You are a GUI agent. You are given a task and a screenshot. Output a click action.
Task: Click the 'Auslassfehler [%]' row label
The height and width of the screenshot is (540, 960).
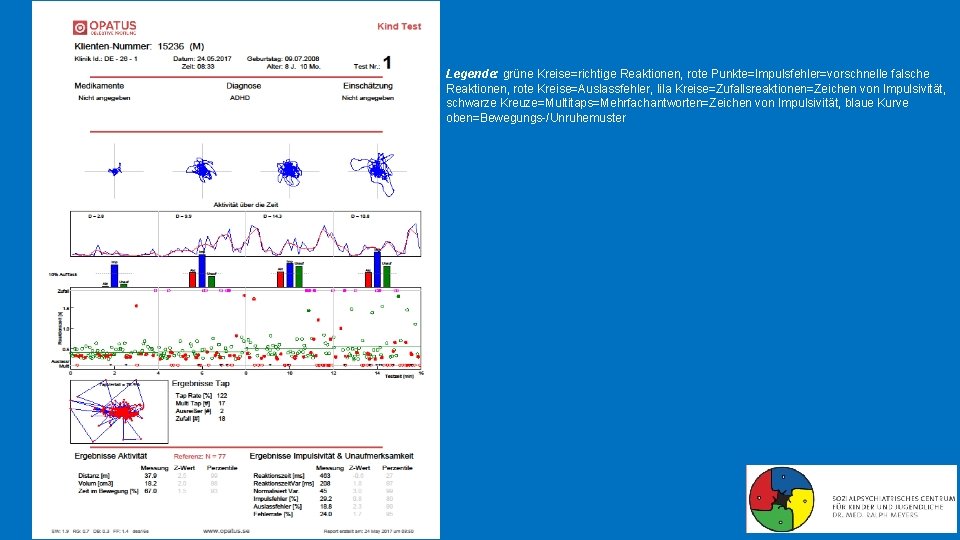tap(277, 506)
